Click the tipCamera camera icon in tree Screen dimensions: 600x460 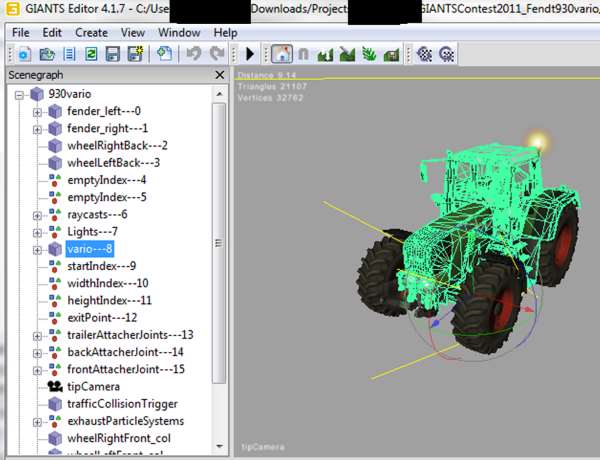click(55, 387)
